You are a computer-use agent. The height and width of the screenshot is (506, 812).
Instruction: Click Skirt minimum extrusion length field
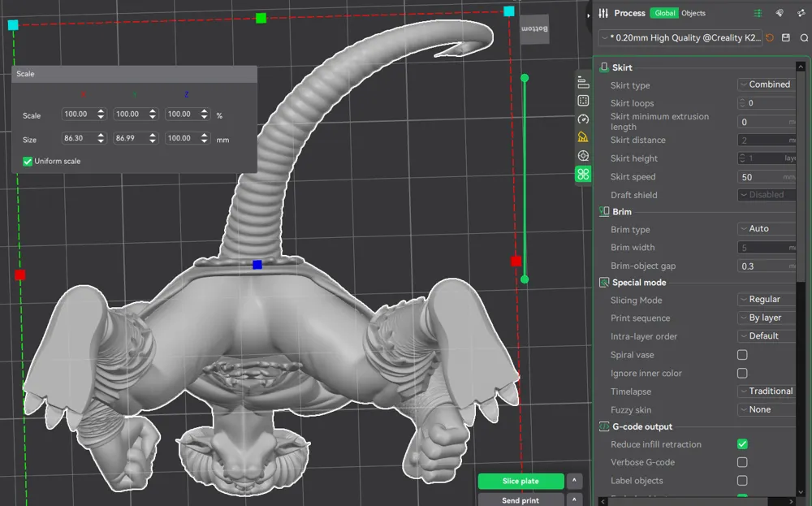point(767,122)
